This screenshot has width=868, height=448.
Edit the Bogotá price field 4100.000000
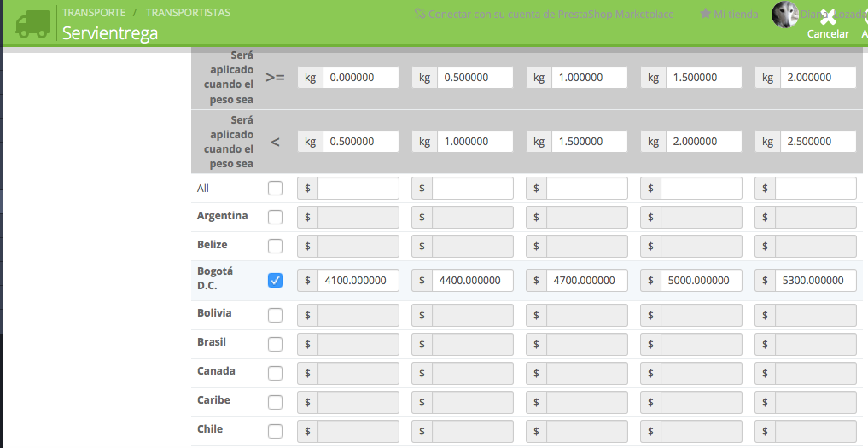358,280
